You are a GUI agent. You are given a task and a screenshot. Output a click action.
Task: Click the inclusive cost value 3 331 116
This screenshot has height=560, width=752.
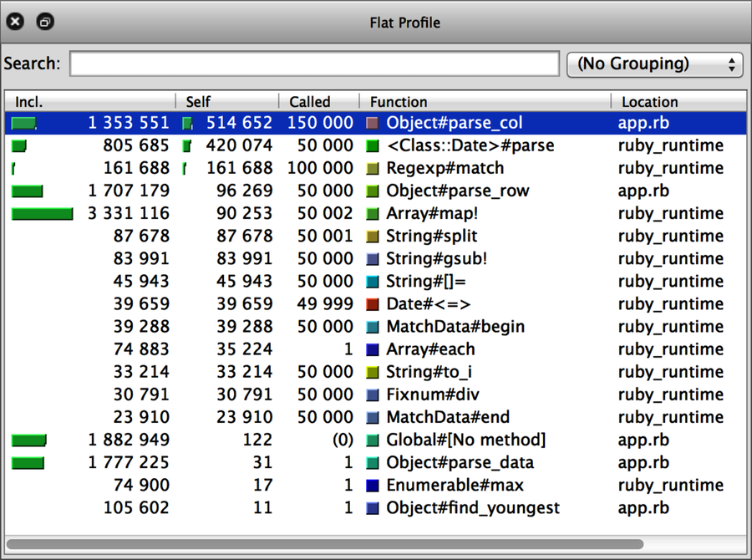(129, 213)
